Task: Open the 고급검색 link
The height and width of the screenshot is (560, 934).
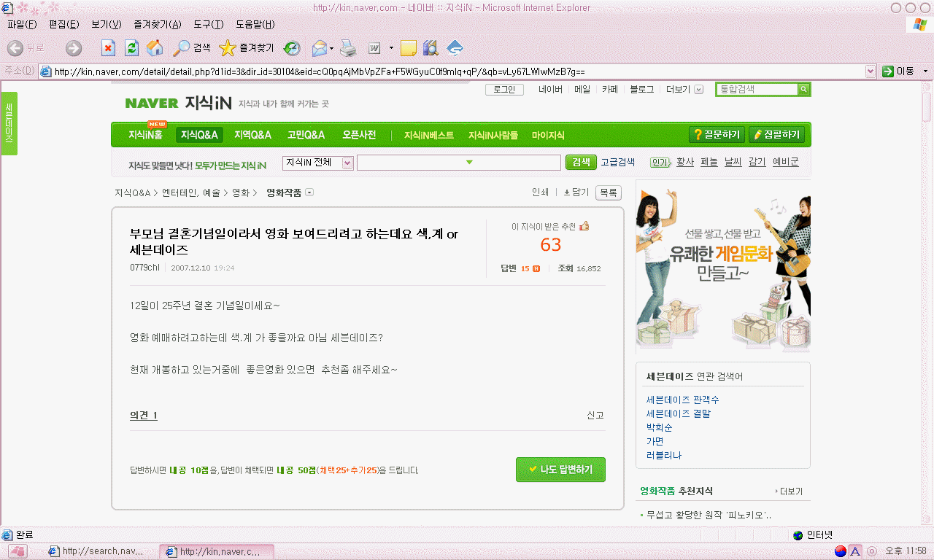Action: click(x=617, y=163)
